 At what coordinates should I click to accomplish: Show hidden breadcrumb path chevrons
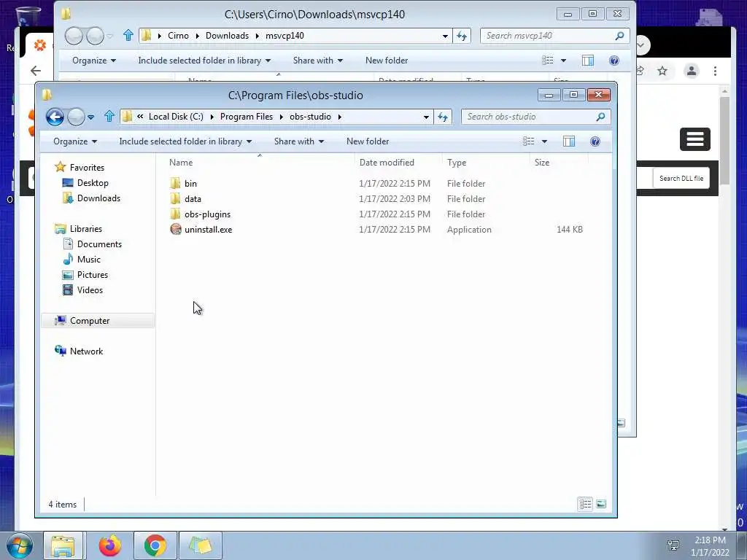click(x=140, y=116)
